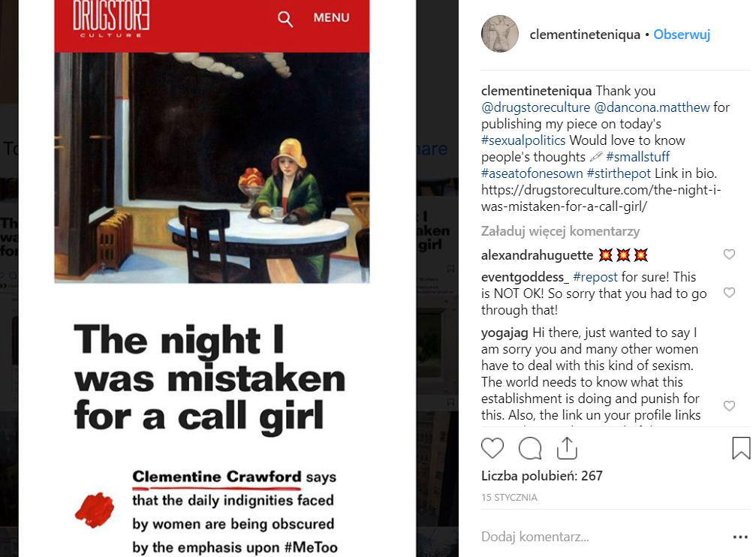Click the Dodaj komentarz input field

[x=603, y=537]
